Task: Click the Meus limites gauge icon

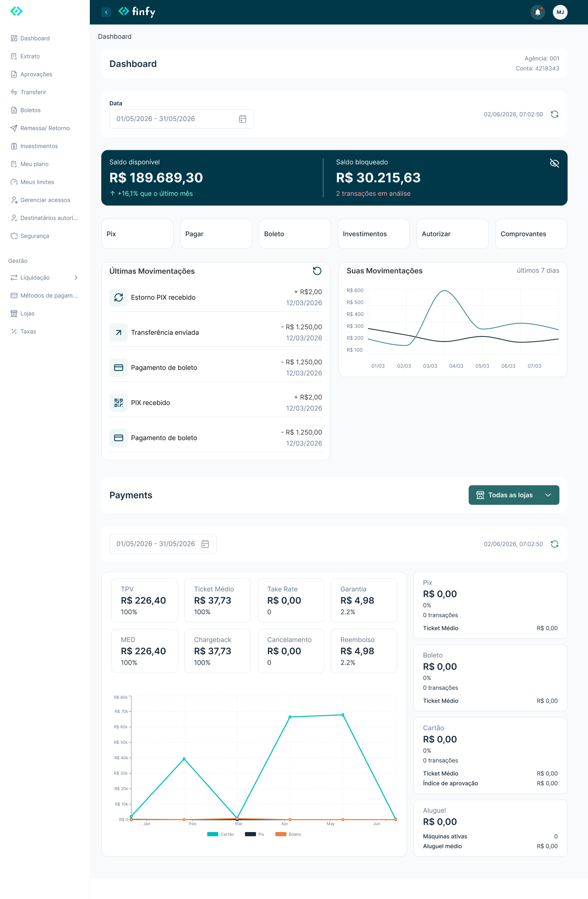Action: (x=14, y=182)
